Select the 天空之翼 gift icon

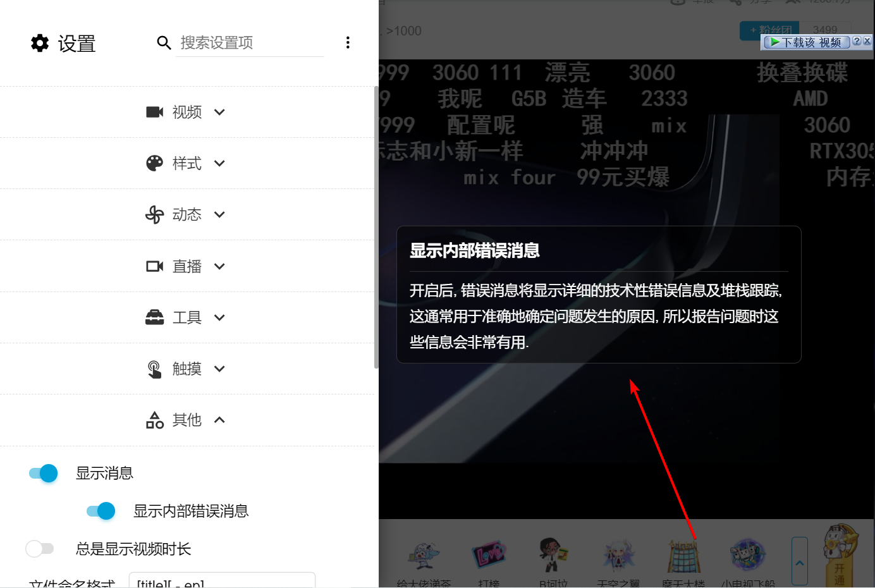coord(618,556)
